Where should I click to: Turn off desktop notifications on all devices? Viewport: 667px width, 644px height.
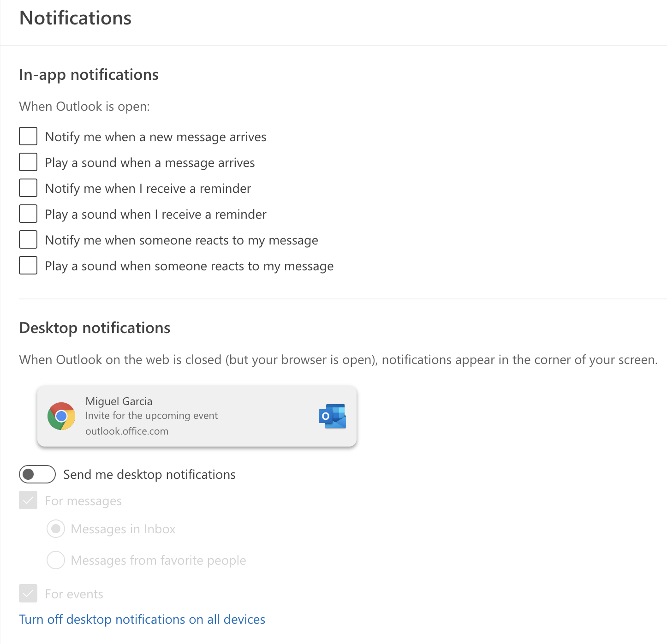pyautogui.click(x=142, y=619)
